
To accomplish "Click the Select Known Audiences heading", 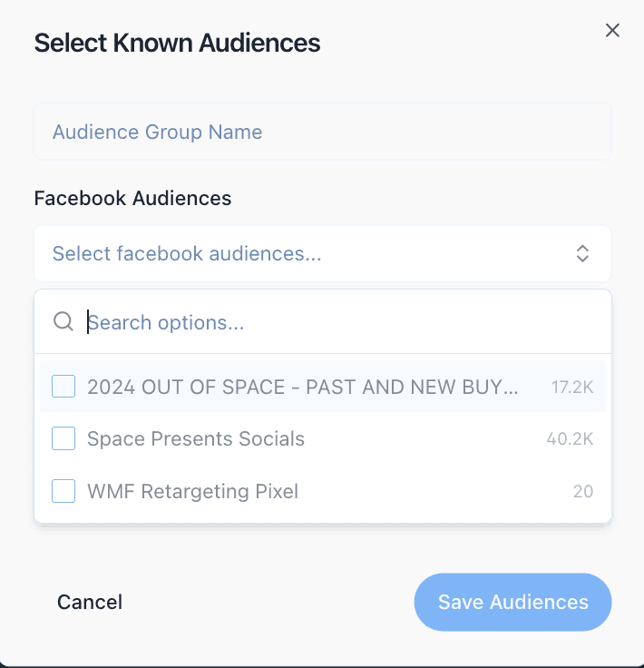I will click(177, 43).
